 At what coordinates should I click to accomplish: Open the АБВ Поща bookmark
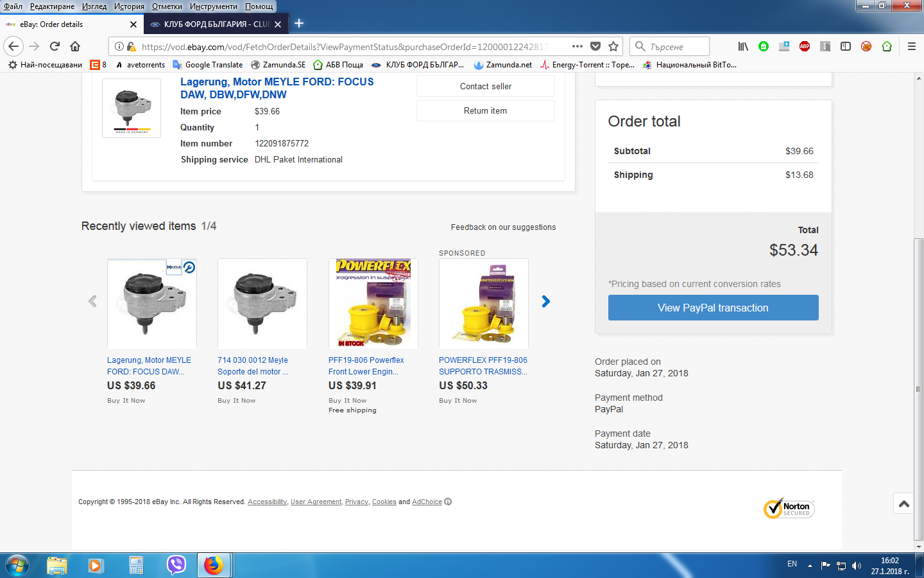tap(338, 64)
